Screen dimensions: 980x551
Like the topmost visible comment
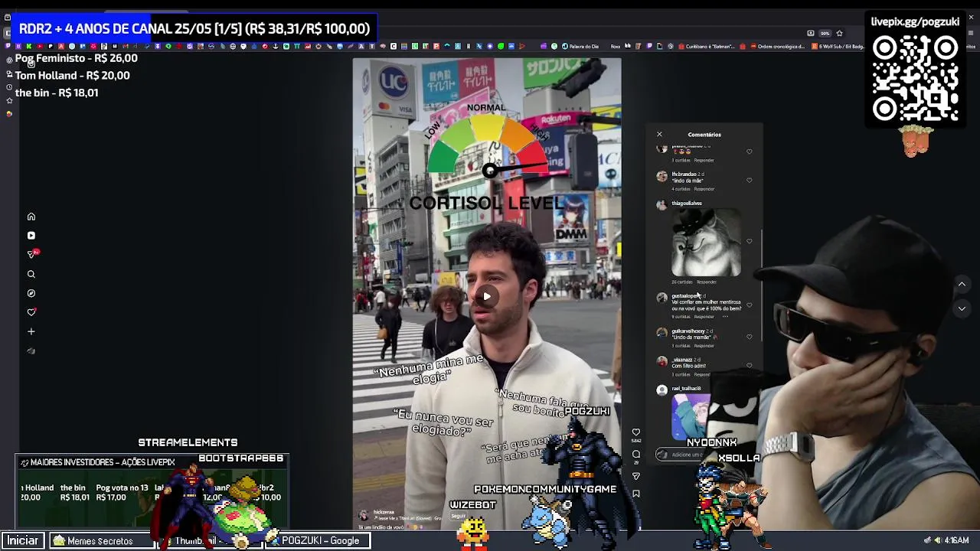[750, 152]
